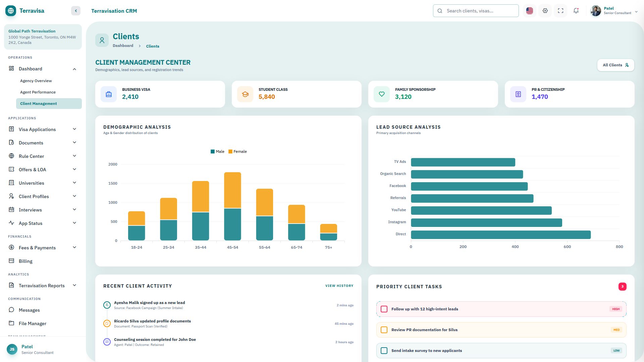Click the Offers & LOA ticket icon
This screenshot has height=362, width=644.
tap(11, 169)
